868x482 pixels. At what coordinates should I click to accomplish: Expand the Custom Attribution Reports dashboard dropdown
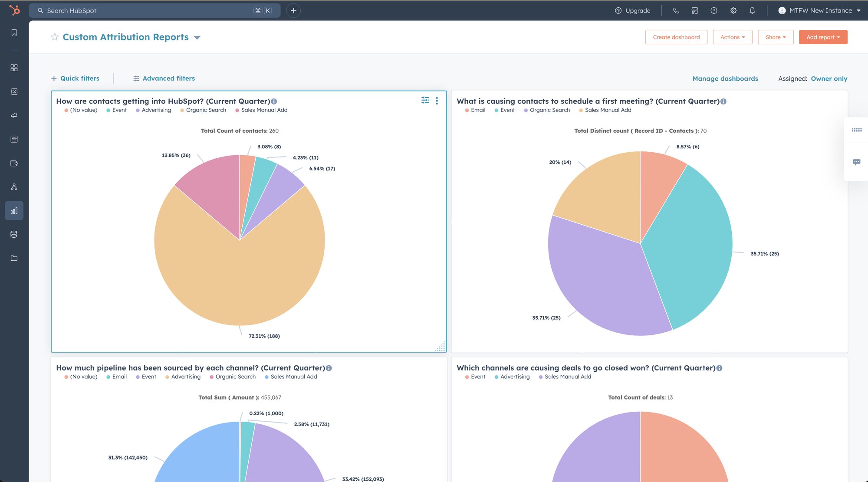pyautogui.click(x=197, y=38)
